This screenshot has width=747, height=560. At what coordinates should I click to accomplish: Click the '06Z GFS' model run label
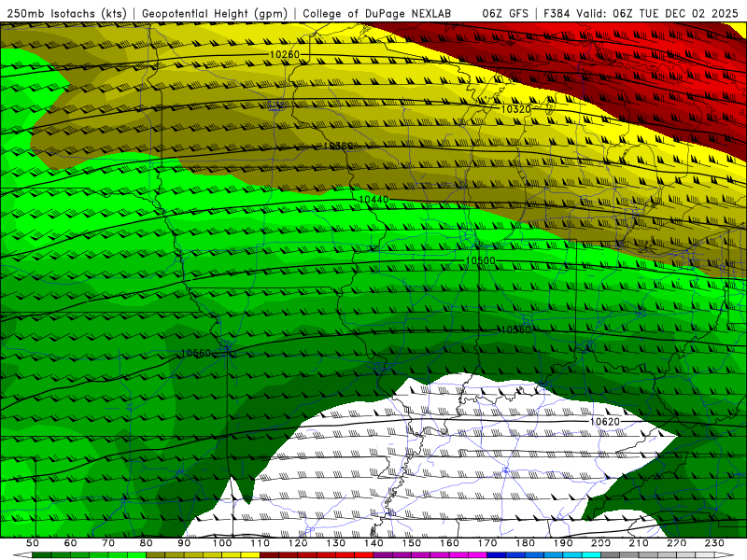pos(505,13)
